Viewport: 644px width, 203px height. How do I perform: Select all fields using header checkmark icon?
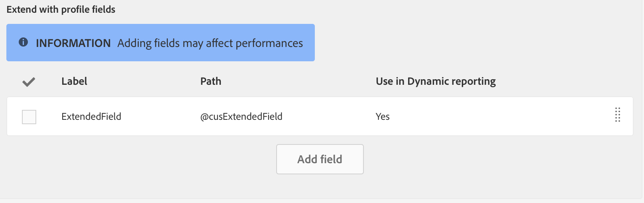pyautogui.click(x=29, y=82)
